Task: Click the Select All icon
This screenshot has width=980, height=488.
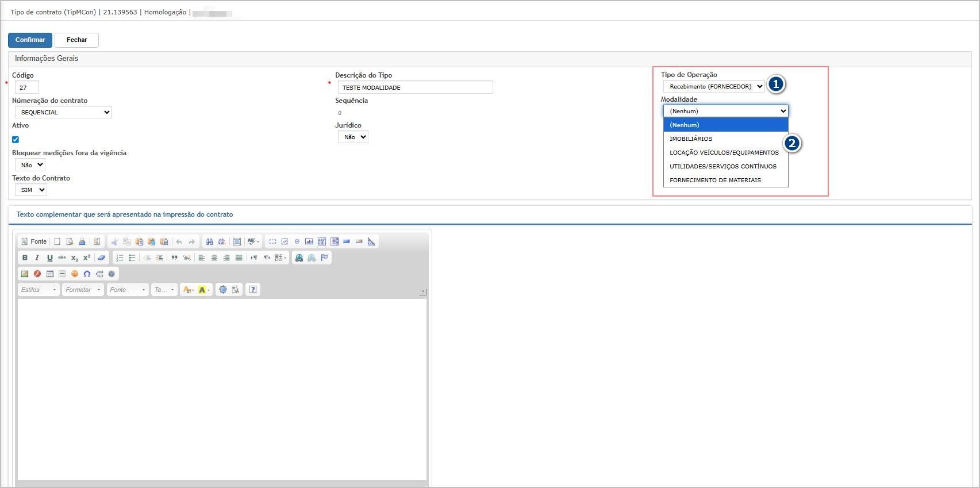Action: coord(237,241)
